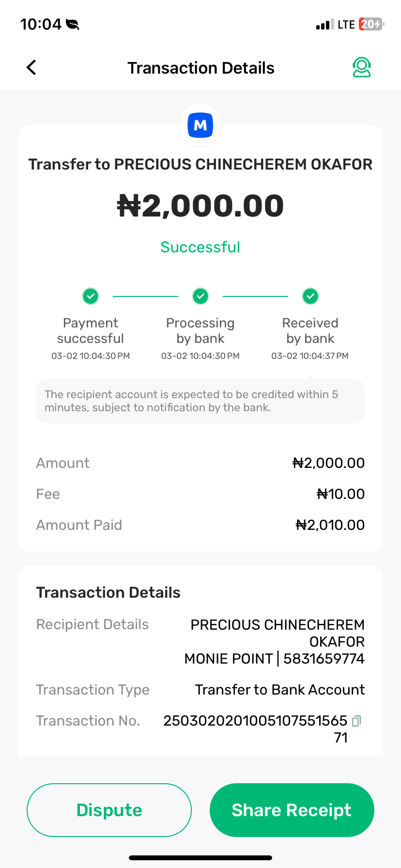401x868 pixels.
Task: Tap the Transaction Details page title
Action: click(200, 68)
